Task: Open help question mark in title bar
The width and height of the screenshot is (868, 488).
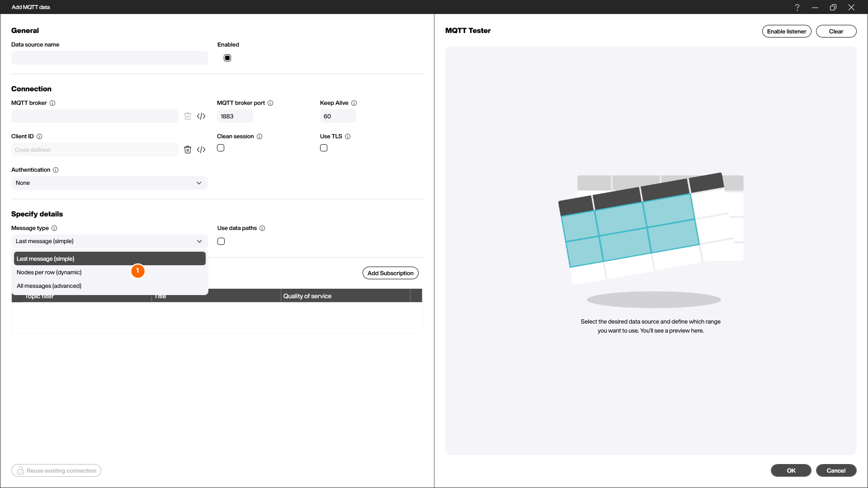Action: click(x=797, y=7)
